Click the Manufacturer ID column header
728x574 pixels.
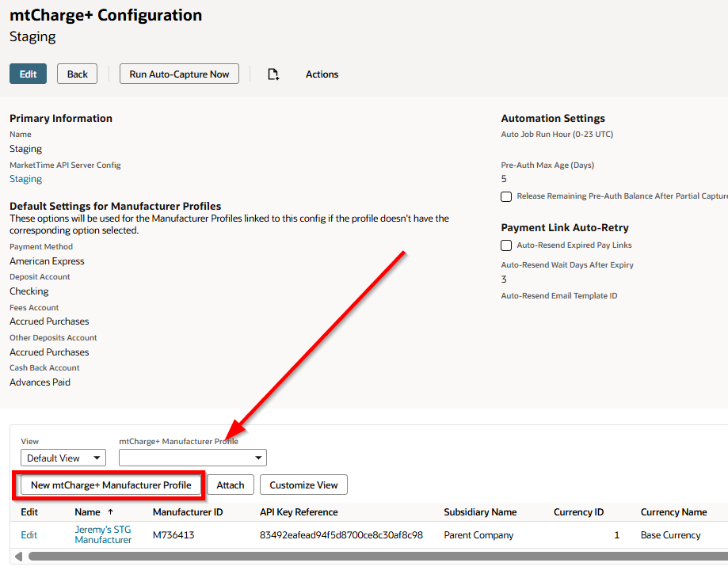pos(188,511)
